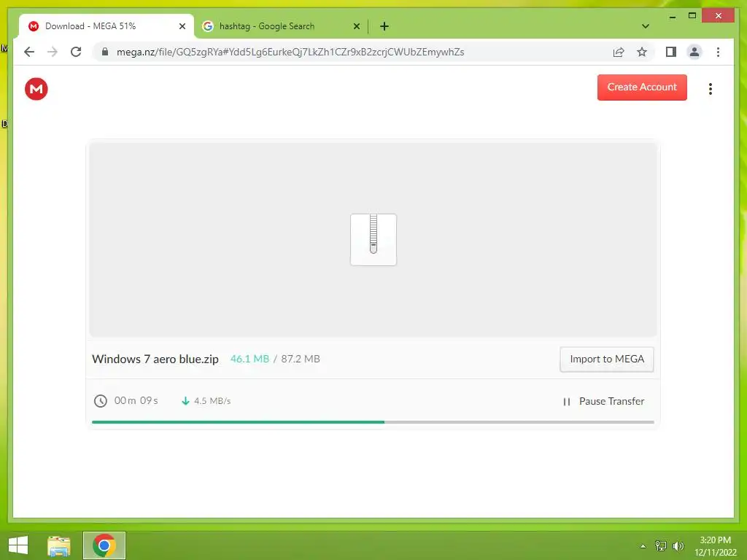
Task: Open File Explorer from taskbar
Action: (59, 545)
